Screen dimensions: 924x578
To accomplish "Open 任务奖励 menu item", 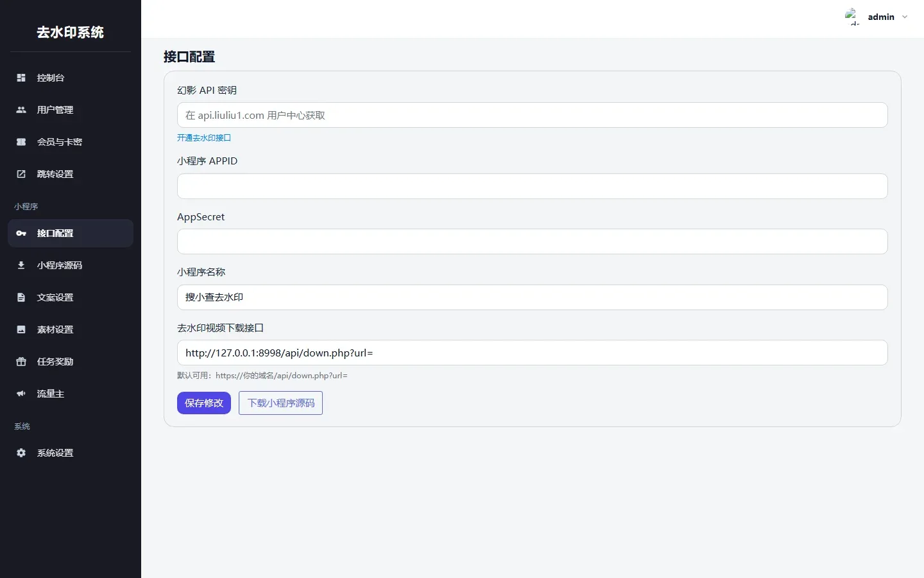I will (x=71, y=362).
